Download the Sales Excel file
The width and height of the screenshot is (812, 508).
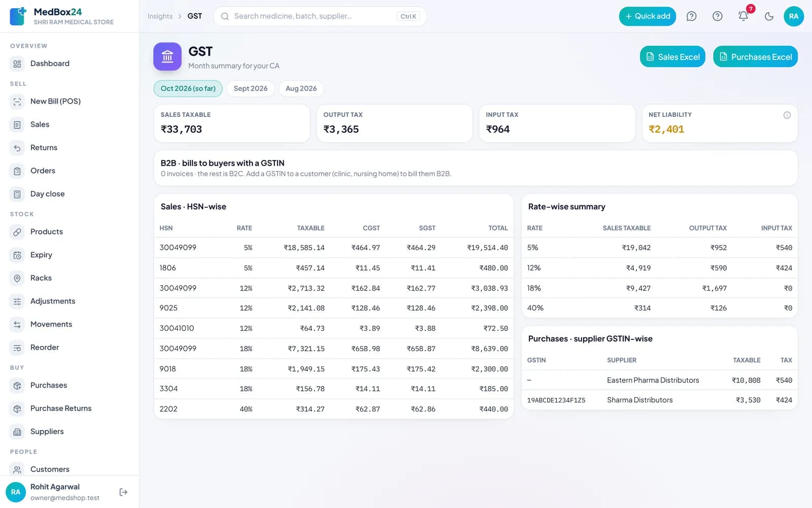point(672,57)
